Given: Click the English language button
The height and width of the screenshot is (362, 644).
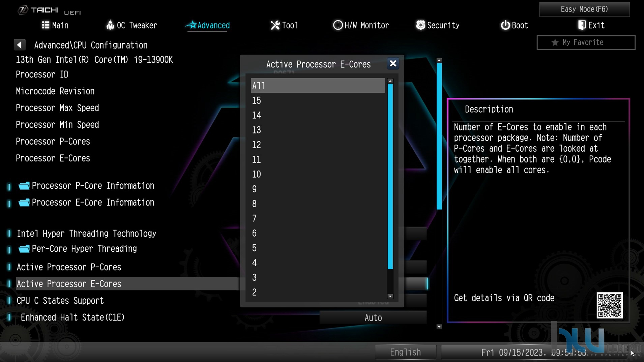Looking at the screenshot, I should [406, 352].
